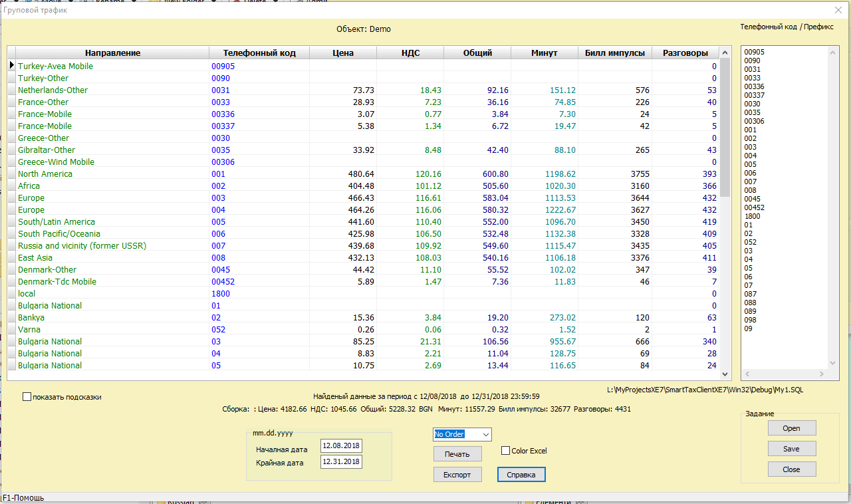Click the Билл импульсы value 3376
Viewport: 851px width, 504px height.
[615, 257]
